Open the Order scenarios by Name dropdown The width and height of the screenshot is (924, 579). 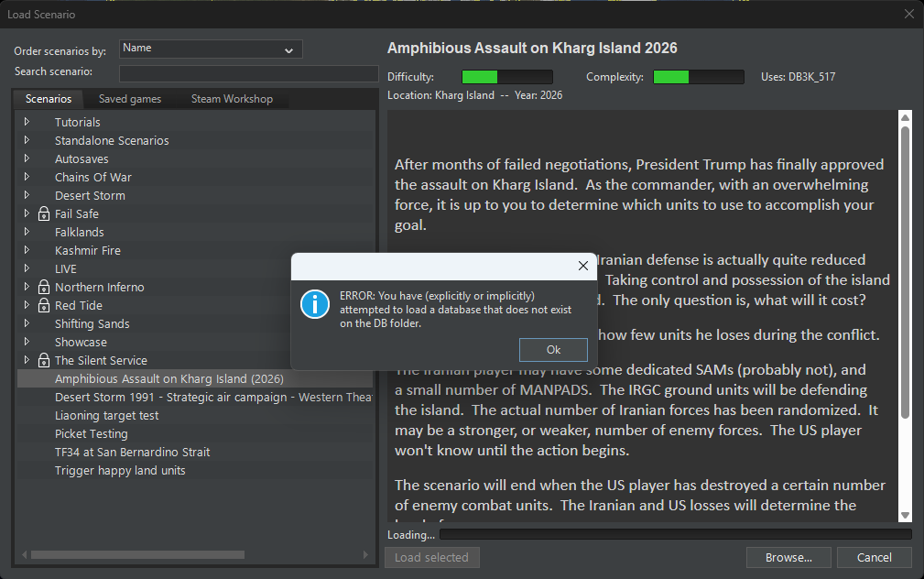coord(211,49)
